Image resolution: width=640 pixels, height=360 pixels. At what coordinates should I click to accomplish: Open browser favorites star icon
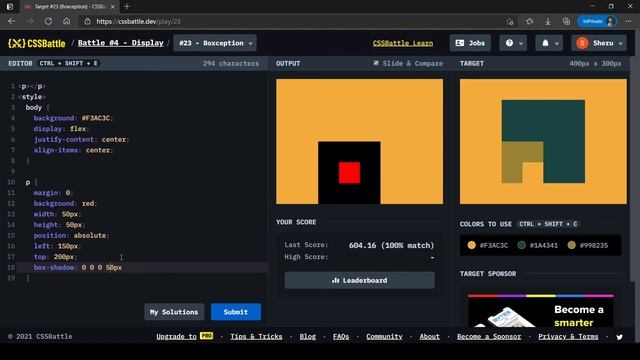pyautogui.click(x=529, y=21)
